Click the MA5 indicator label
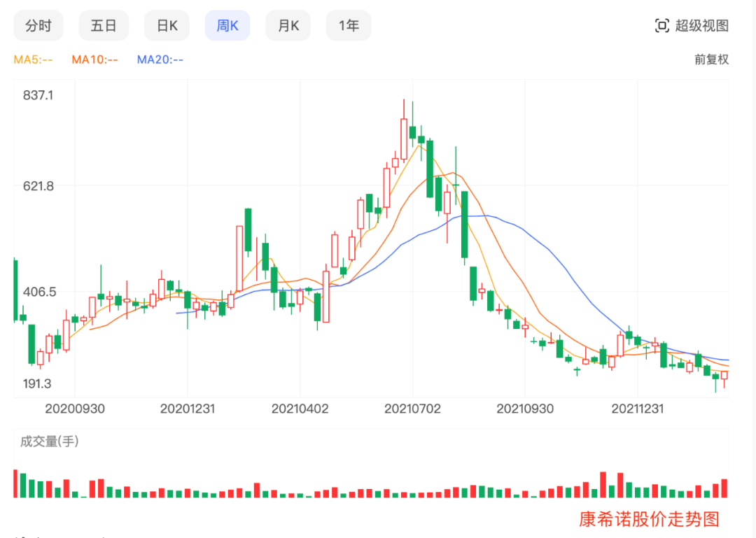Screen dimensions: 756x538 [x=34, y=59]
